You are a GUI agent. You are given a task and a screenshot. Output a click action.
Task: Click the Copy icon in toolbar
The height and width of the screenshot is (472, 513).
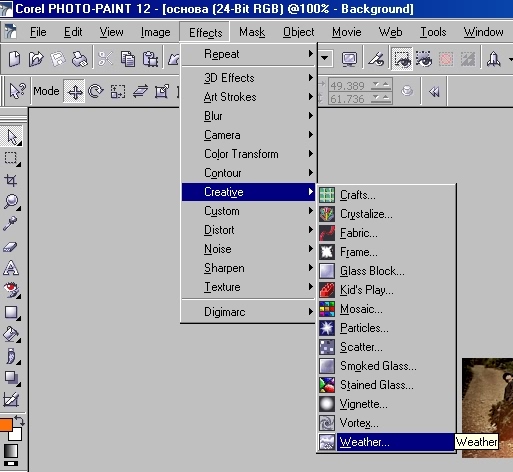click(128, 59)
